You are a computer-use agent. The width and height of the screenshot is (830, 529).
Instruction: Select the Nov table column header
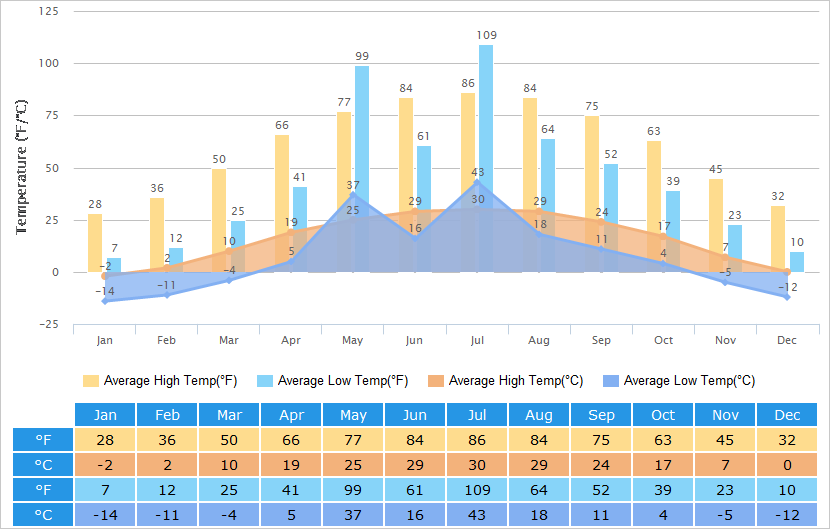click(725, 415)
